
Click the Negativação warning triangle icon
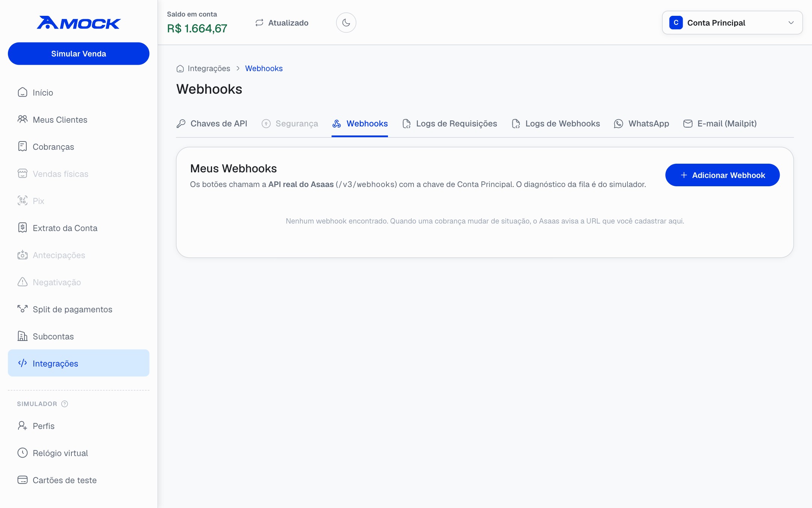pos(23,282)
